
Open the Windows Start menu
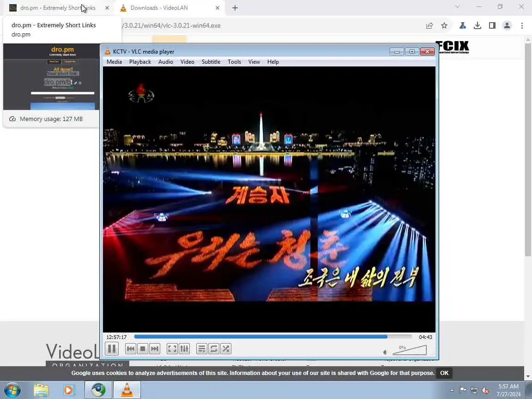pos(12,390)
